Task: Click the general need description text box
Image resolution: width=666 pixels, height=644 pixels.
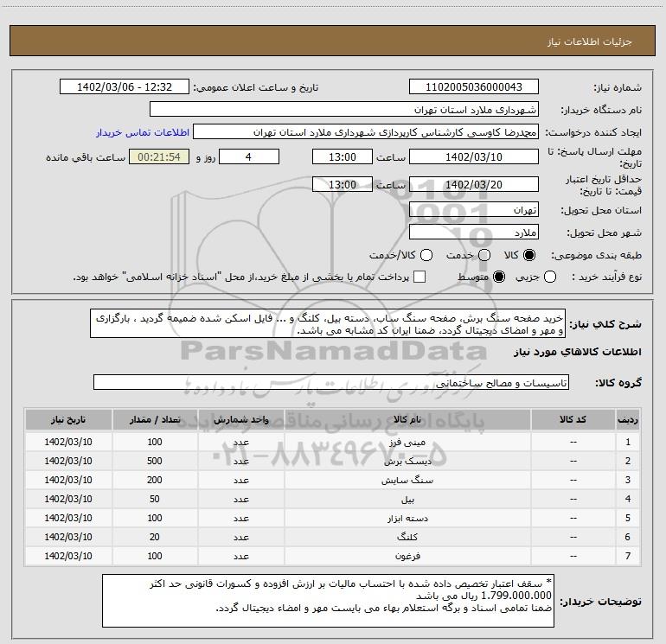Action: [328, 324]
